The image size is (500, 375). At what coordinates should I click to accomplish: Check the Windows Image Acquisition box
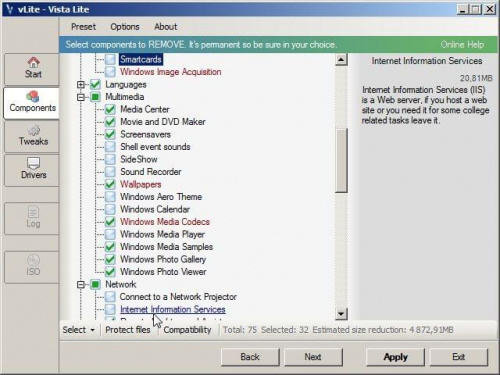[110, 72]
